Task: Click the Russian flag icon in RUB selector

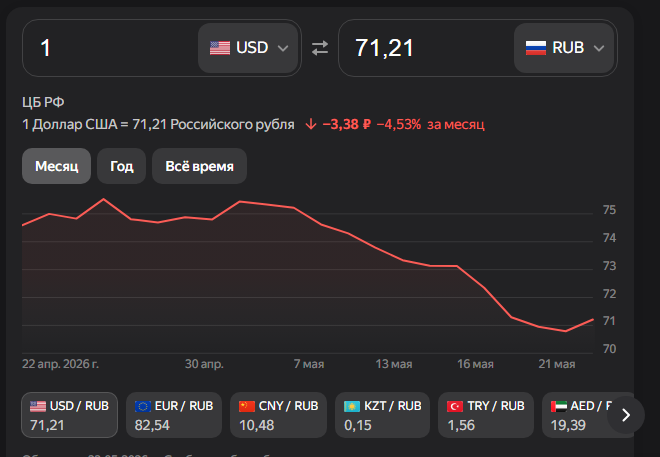Action: 536,48
